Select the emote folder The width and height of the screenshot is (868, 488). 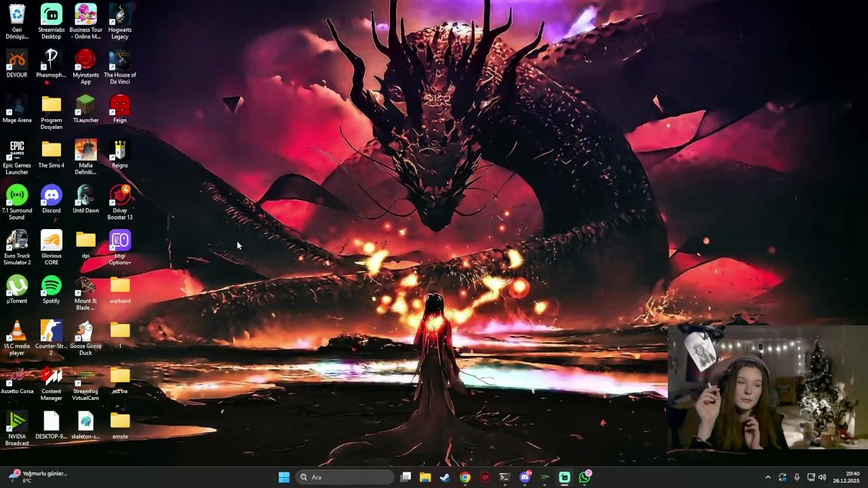click(x=120, y=426)
